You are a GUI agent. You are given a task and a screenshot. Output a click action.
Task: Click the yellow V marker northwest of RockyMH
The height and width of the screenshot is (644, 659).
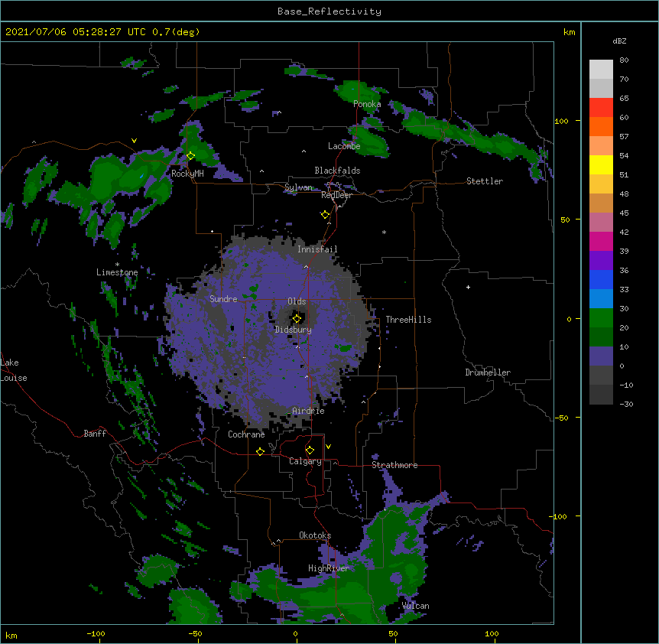pos(134,141)
